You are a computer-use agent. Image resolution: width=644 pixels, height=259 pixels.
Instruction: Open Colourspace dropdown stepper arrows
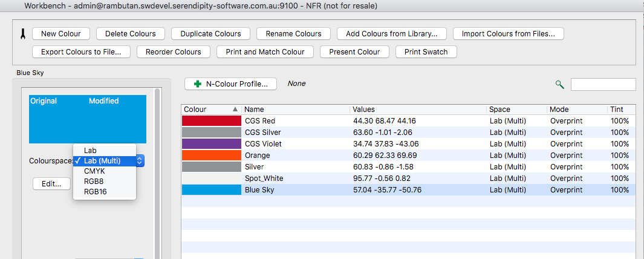tap(140, 161)
